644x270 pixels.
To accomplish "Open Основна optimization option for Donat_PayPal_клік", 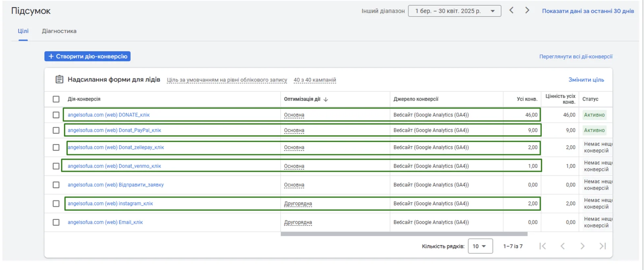I will [x=294, y=130].
